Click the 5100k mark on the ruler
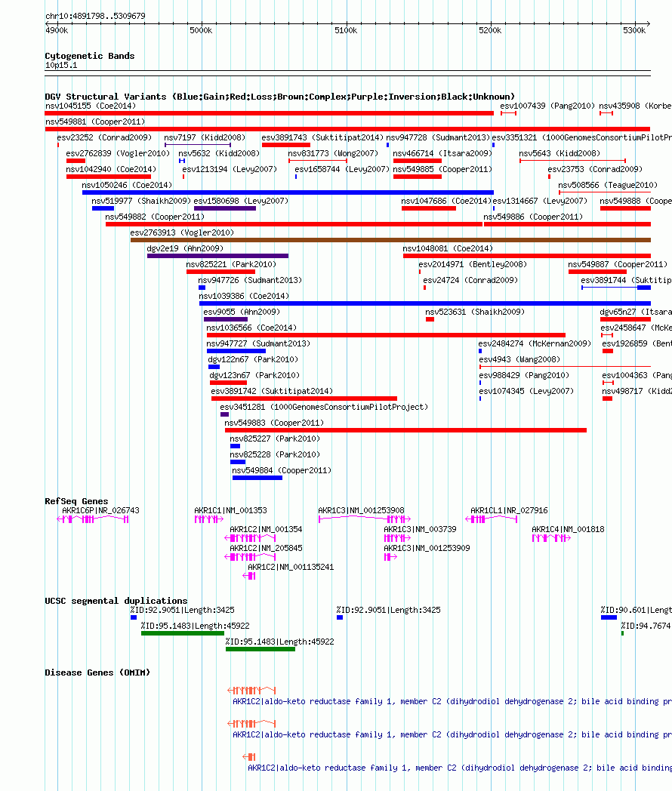Image resolution: width=672 pixels, height=791 pixels. pyautogui.click(x=346, y=30)
